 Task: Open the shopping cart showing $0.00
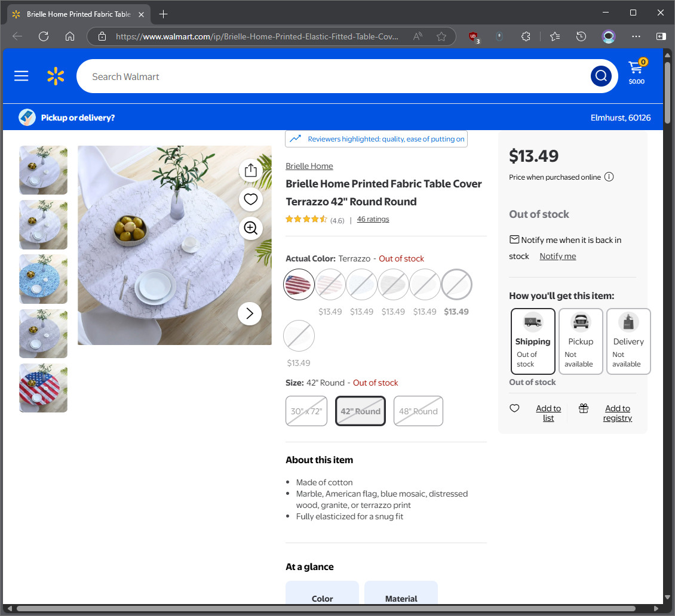click(637, 72)
